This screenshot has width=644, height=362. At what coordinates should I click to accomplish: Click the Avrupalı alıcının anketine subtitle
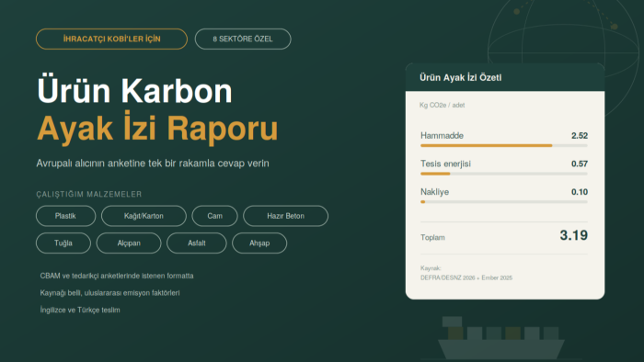(x=153, y=164)
